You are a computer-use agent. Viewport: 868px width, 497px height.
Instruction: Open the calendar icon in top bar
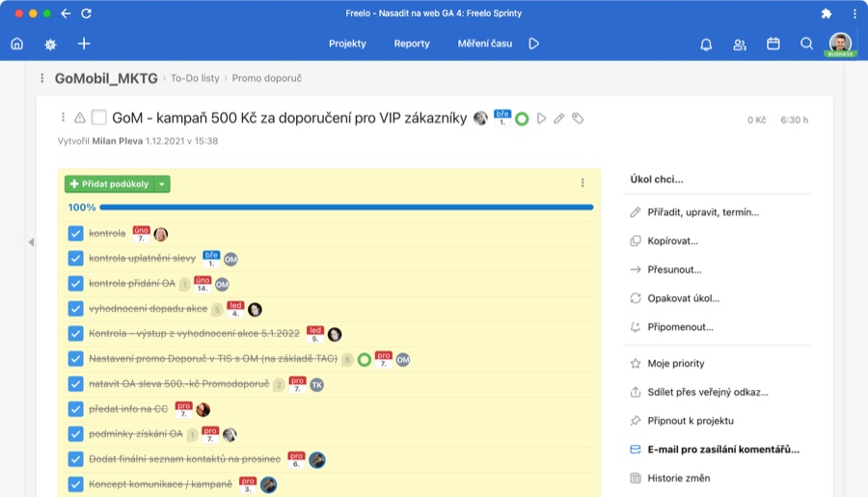point(773,43)
